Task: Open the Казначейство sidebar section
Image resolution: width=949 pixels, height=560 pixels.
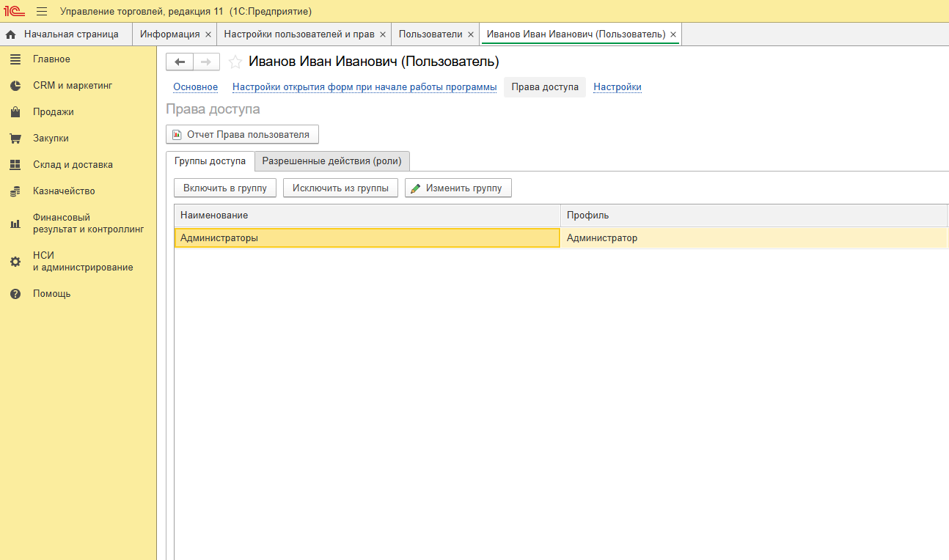Action: pos(64,191)
